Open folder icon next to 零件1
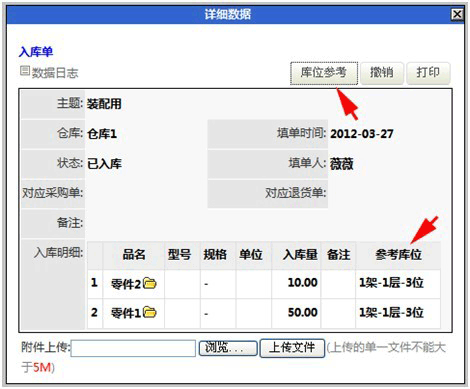This screenshot has height=389, width=470. (x=150, y=312)
